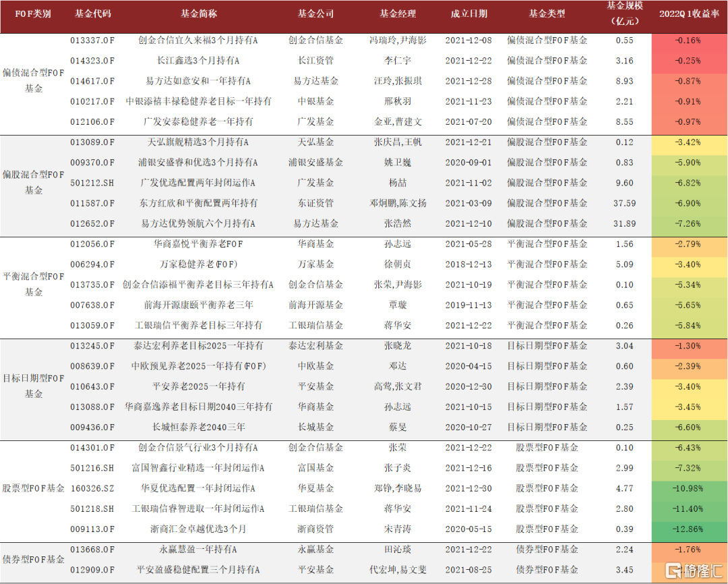The height and width of the screenshot is (584, 728).
Task: Select fund company '浙商资管'
Action: tap(315, 529)
